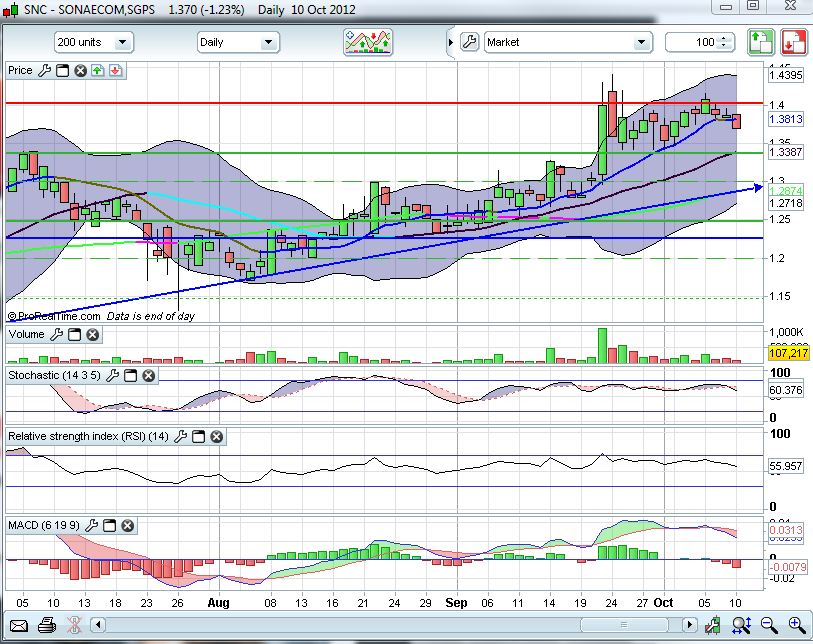Open Stochastic settings wrench
Image resolution: width=813 pixels, height=644 pixels.
(x=113, y=376)
